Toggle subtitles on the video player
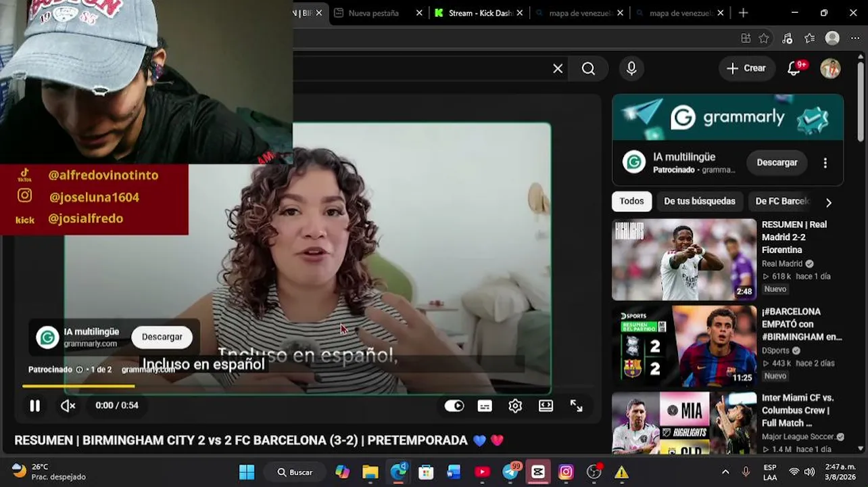This screenshot has height=487, width=868. point(485,406)
